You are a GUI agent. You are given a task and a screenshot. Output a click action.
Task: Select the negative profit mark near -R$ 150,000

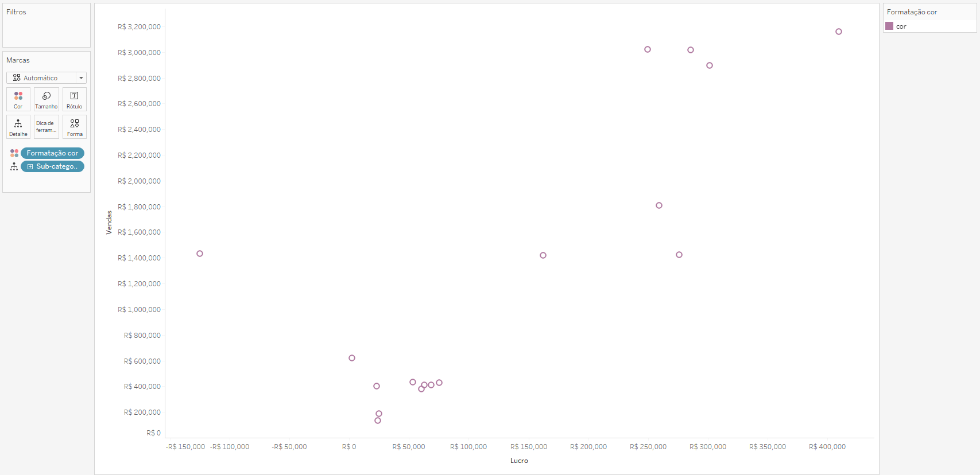click(200, 254)
